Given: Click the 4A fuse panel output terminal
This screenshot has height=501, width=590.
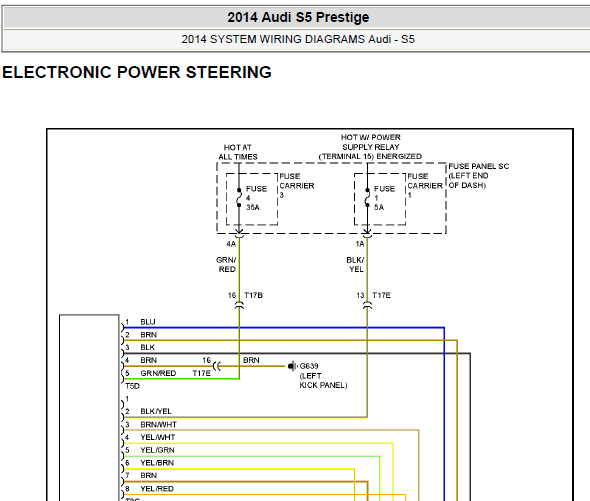Looking at the screenshot, I should [239, 234].
